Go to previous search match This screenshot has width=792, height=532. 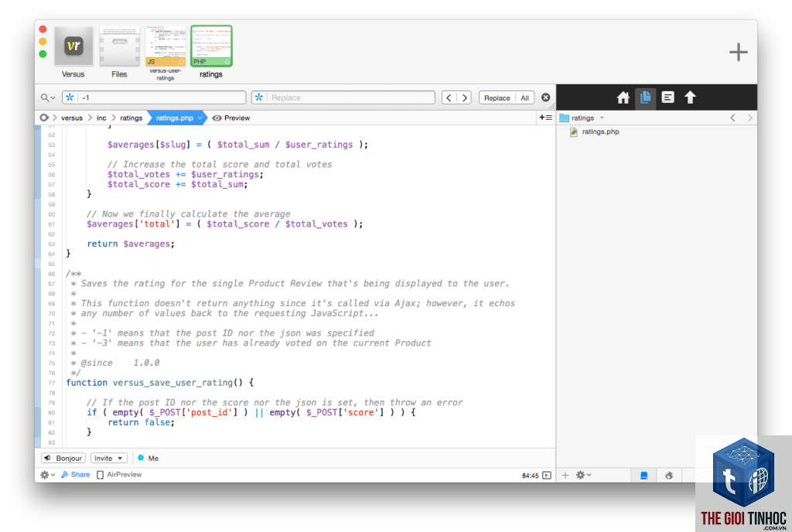449,97
